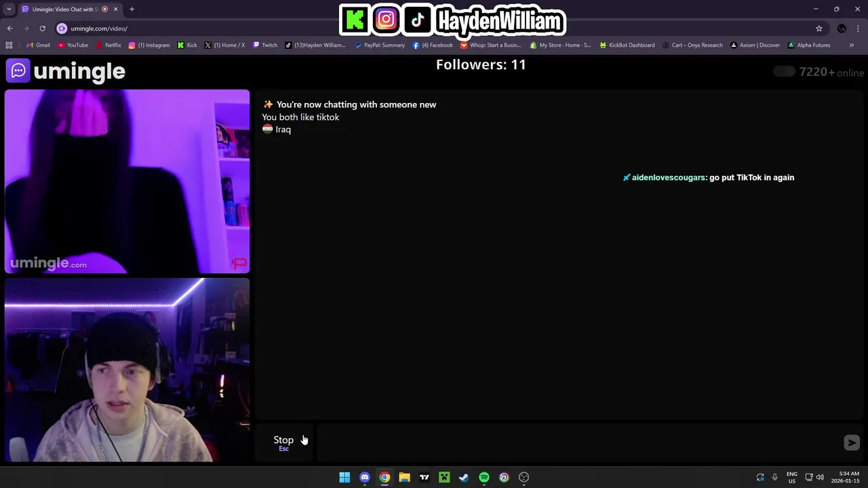Open the Instagram bookmark
Image resolution: width=868 pixels, height=488 pixels.
pos(149,45)
